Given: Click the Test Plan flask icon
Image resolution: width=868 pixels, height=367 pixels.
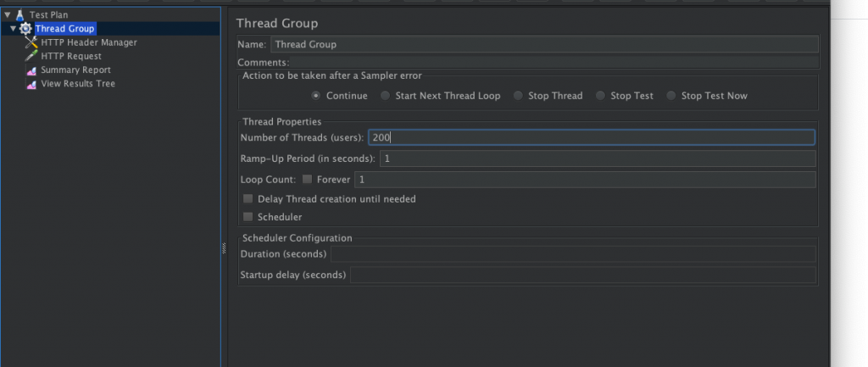Looking at the screenshot, I should tap(19, 14).
